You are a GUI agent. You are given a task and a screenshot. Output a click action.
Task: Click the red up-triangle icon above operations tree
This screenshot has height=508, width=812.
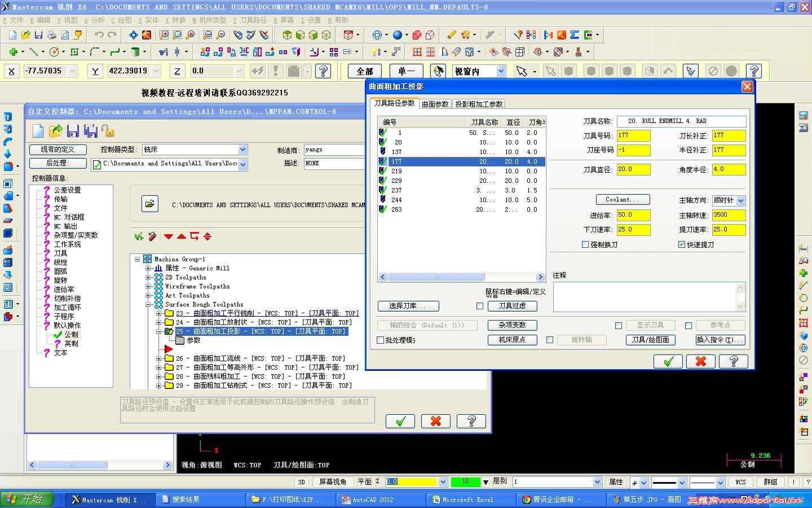click(x=182, y=237)
